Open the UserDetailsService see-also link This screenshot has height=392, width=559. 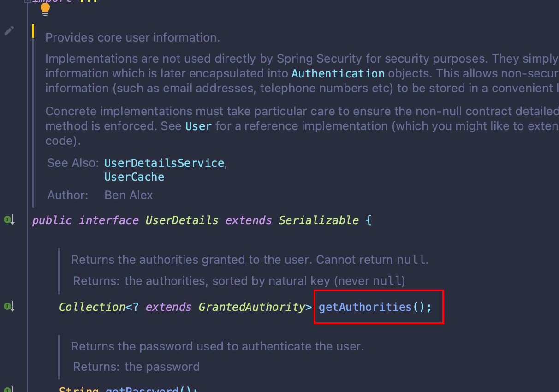[164, 163]
